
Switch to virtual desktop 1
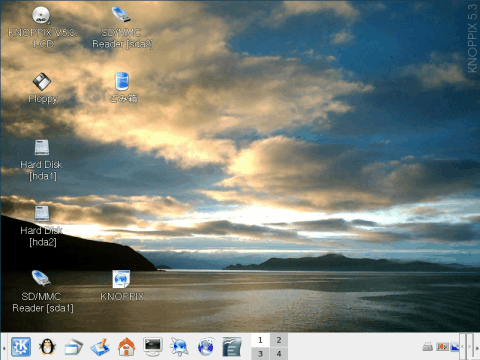[260, 340]
